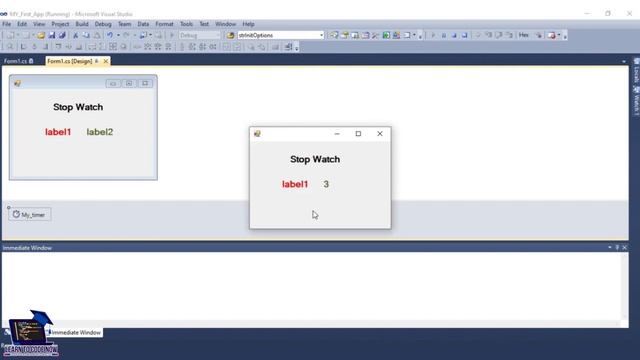
Task: Expand the strInitOptions find combo arrow
Action: [321, 36]
